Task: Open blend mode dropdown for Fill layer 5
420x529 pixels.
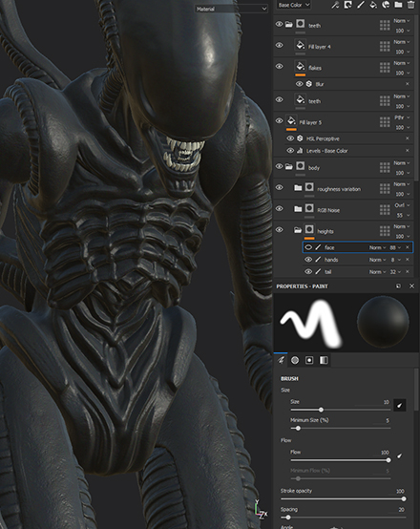Action: pyautogui.click(x=402, y=117)
